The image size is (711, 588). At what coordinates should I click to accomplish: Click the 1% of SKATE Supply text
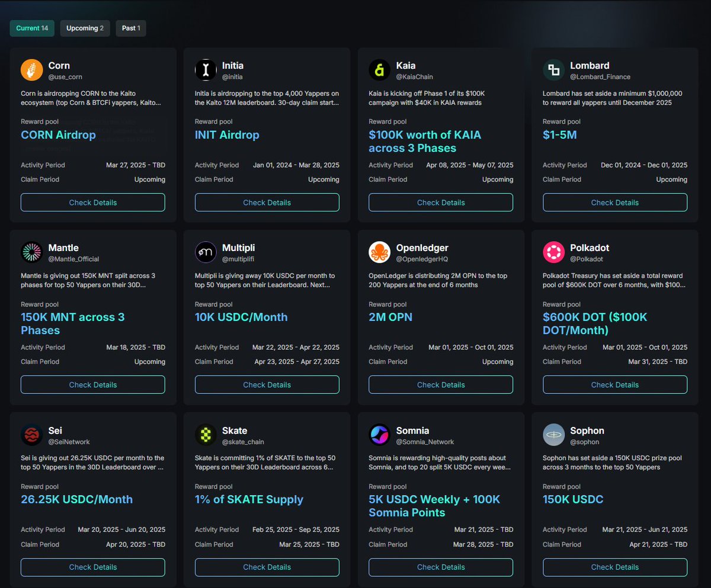(249, 500)
